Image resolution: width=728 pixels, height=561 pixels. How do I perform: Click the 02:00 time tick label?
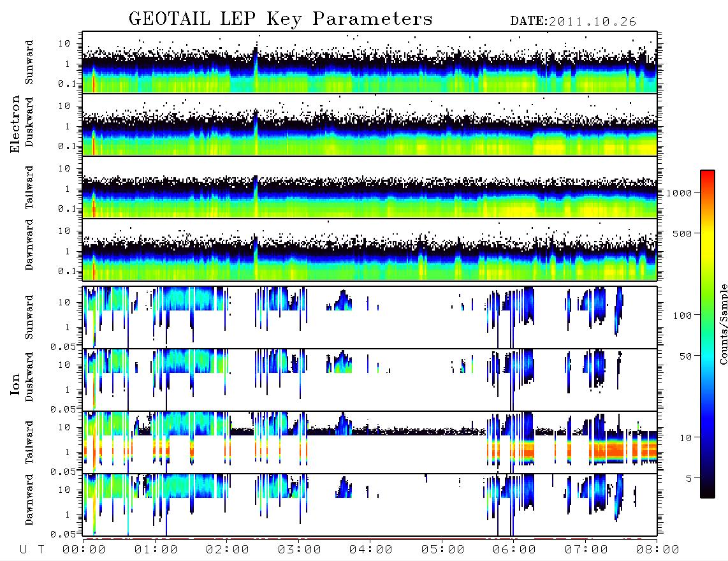coord(228,550)
